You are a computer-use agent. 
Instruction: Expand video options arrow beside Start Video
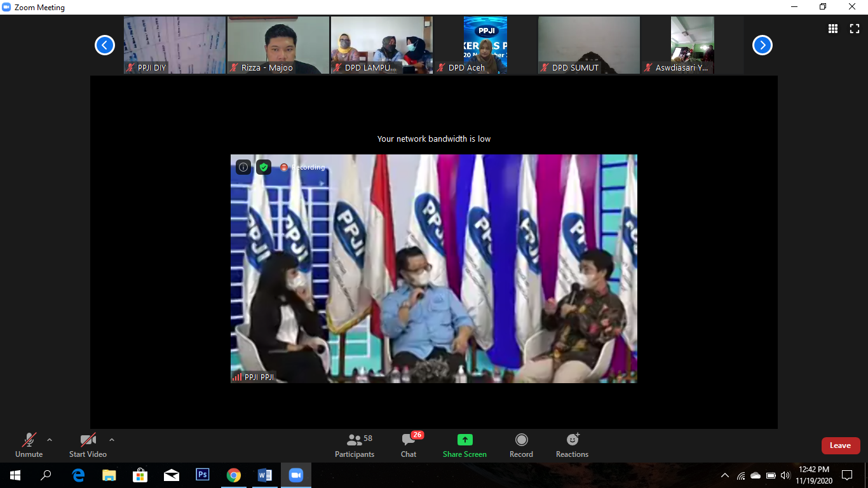pyautogui.click(x=112, y=439)
